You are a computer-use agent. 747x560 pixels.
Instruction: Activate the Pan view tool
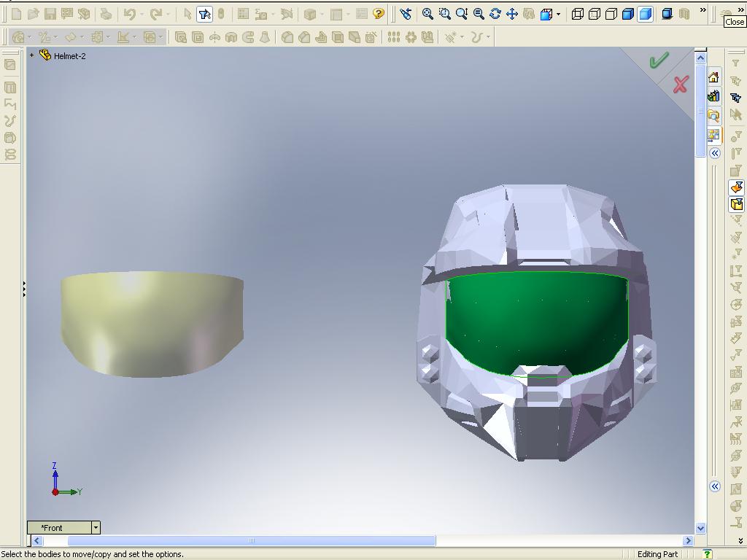[511, 15]
